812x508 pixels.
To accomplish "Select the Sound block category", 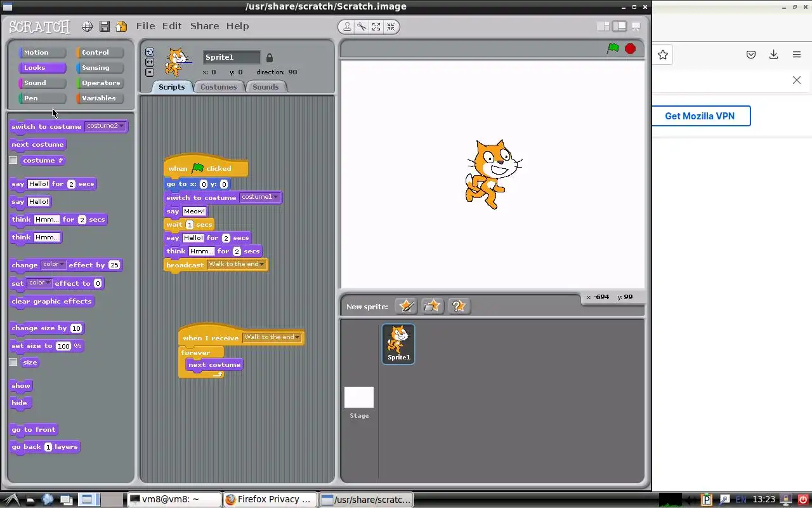I will pos(43,83).
